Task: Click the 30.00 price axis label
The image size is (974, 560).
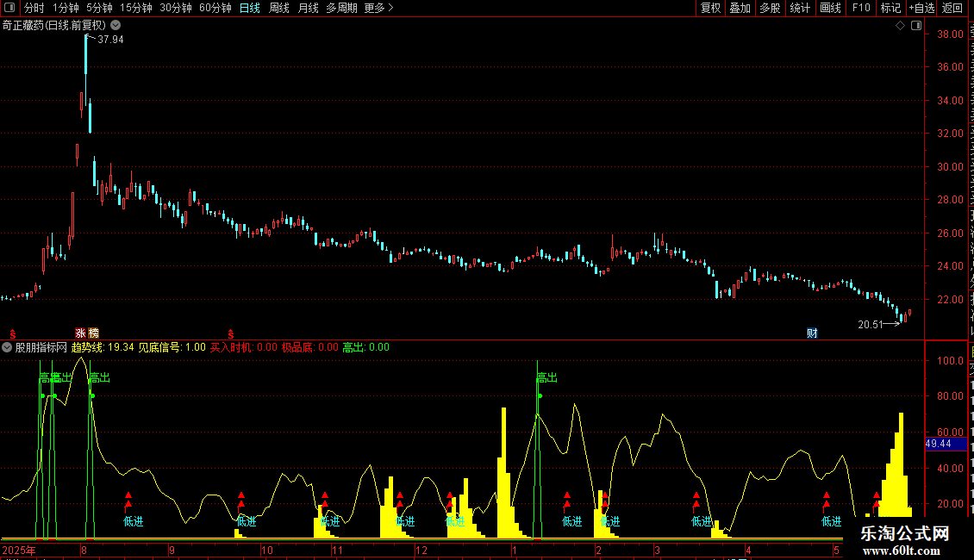Action: (x=951, y=166)
